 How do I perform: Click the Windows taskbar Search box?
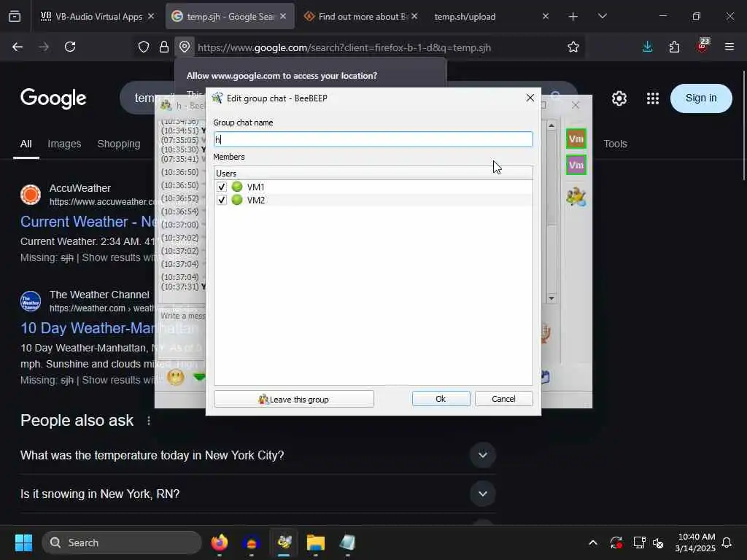coord(122,542)
